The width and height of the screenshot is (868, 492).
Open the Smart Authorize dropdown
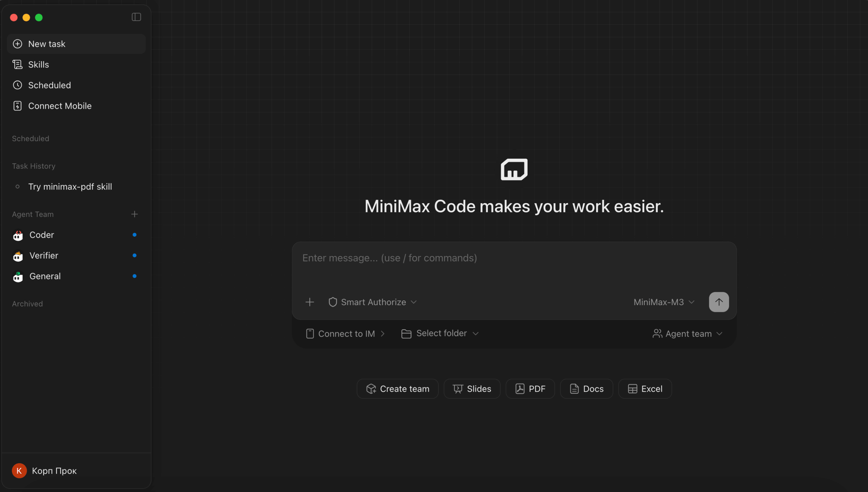pos(373,302)
